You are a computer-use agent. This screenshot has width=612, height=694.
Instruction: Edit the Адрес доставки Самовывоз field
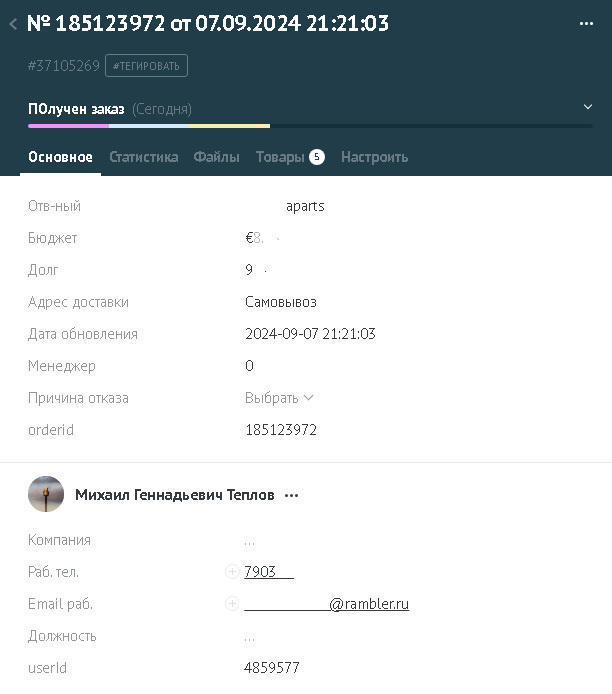pyautogui.click(x=281, y=302)
